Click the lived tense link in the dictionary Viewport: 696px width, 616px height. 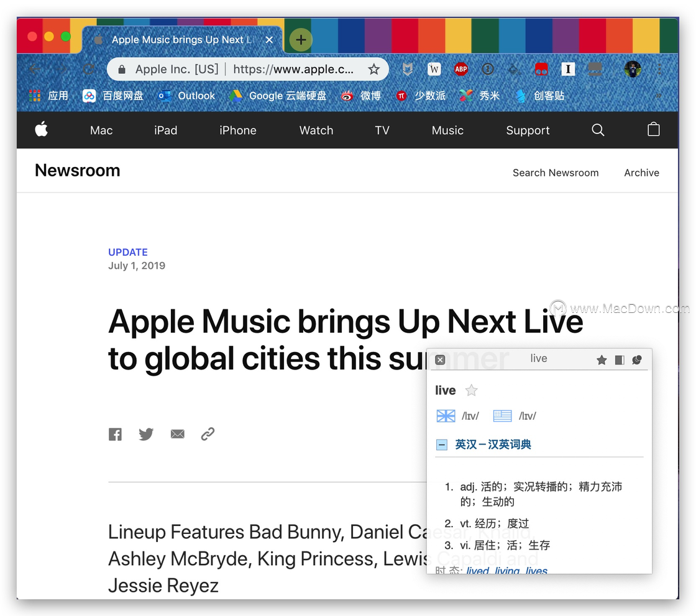(478, 570)
